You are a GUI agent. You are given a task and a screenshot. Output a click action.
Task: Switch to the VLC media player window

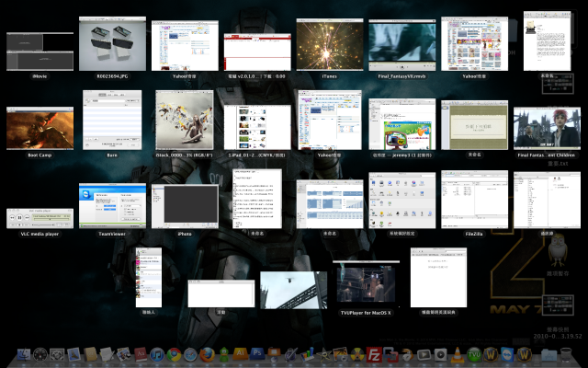pos(40,218)
